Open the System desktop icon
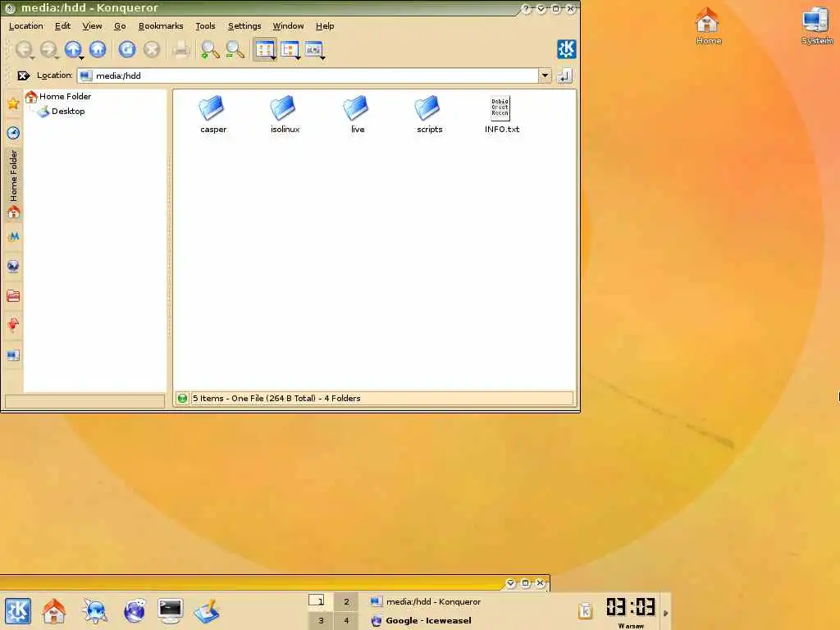This screenshot has height=630, width=840. coord(816,25)
